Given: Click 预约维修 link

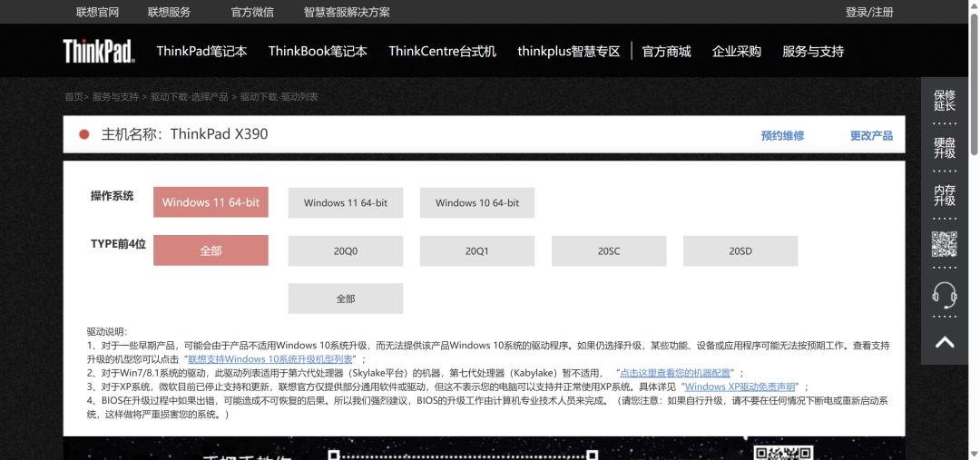Looking at the screenshot, I should (782, 135).
